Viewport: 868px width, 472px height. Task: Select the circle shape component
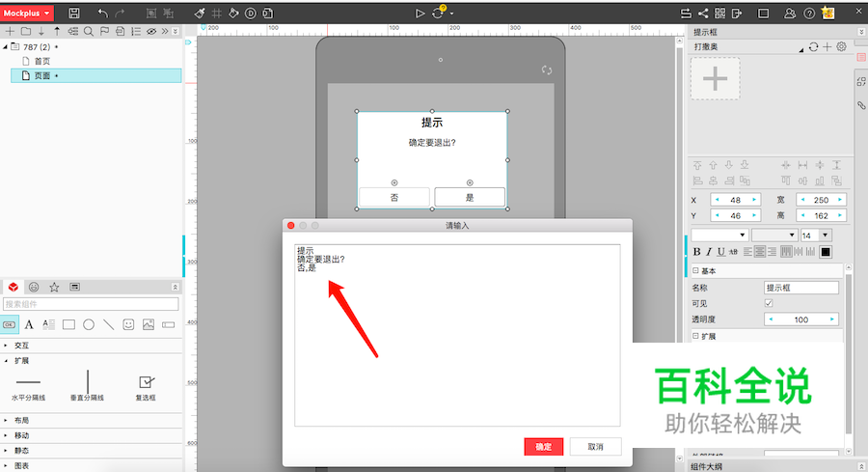click(89, 324)
